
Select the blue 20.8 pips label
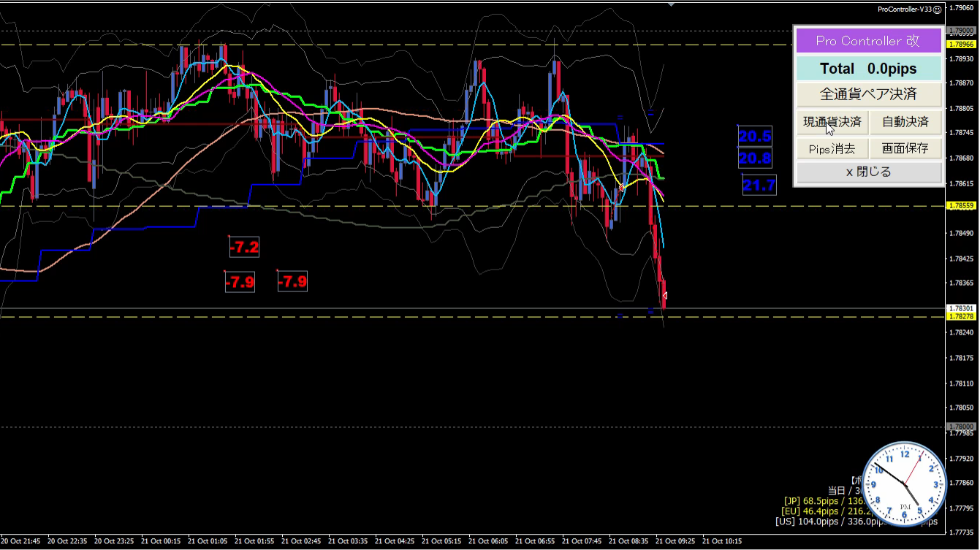coord(755,158)
